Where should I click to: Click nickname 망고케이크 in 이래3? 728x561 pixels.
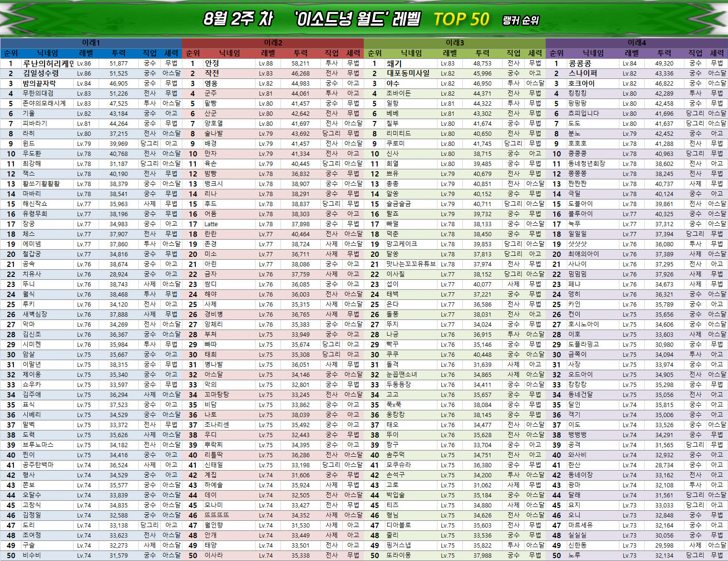402,244
